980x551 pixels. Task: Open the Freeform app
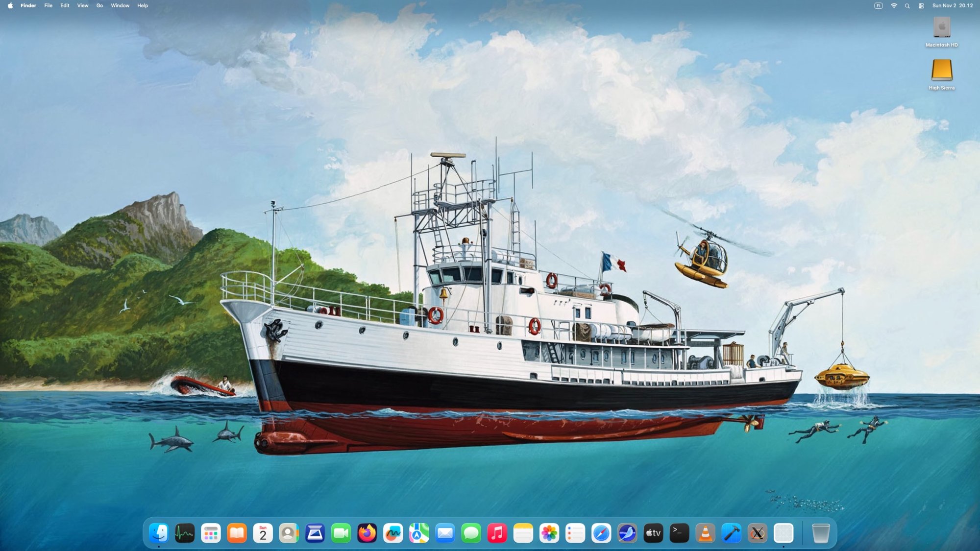tap(393, 533)
